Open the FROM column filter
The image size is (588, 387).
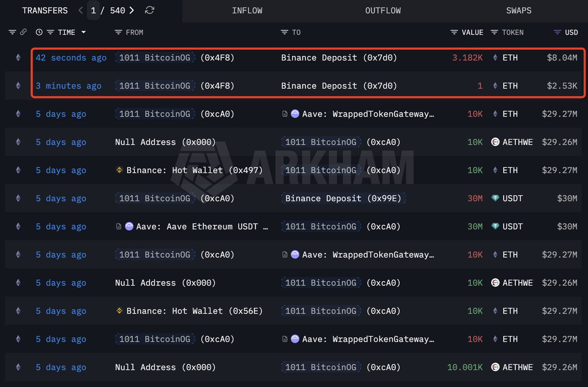118,32
